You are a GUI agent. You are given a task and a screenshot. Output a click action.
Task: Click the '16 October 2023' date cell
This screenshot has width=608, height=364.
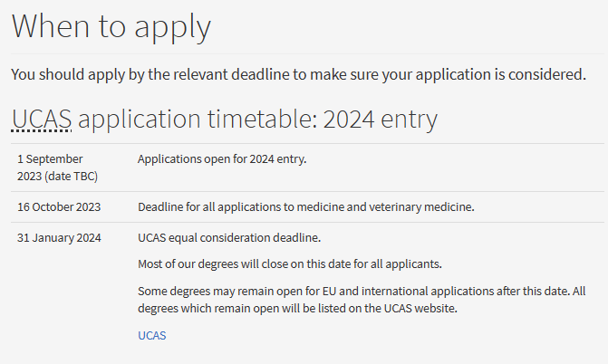pyautogui.click(x=59, y=207)
